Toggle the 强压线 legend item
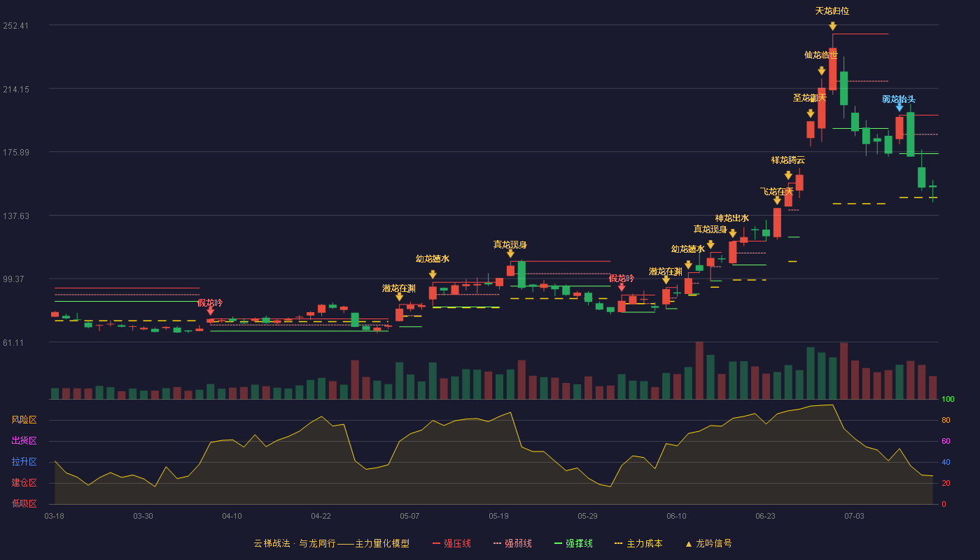This screenshot has height=560, width=980. pyautogui.click(x=451, y=543)
